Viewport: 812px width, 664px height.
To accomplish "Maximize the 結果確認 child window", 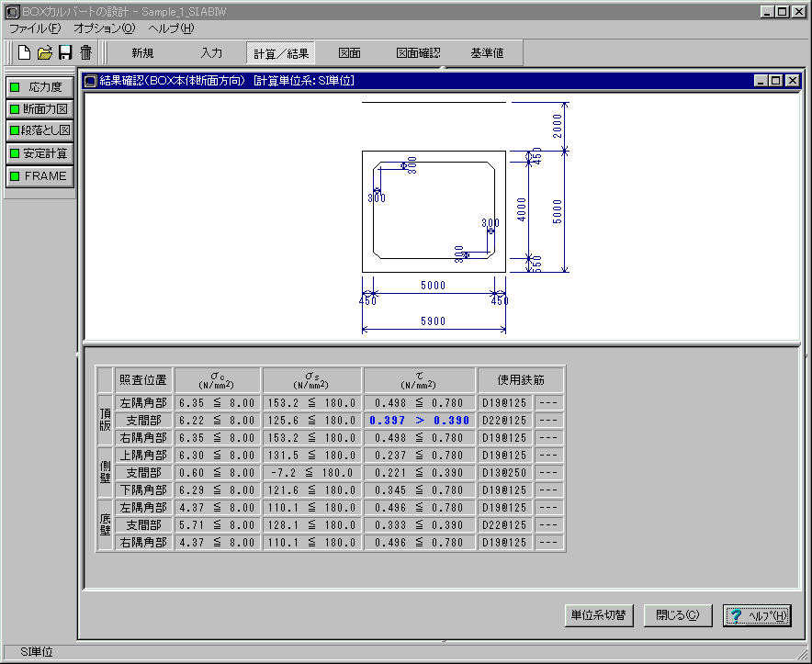I will 777,81.
